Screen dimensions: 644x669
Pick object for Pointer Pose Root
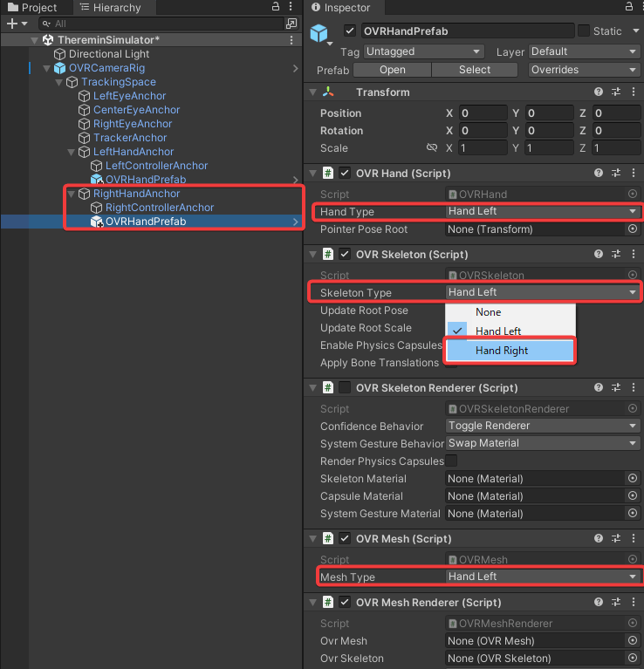pyautogui.click(x=633, y=229)
